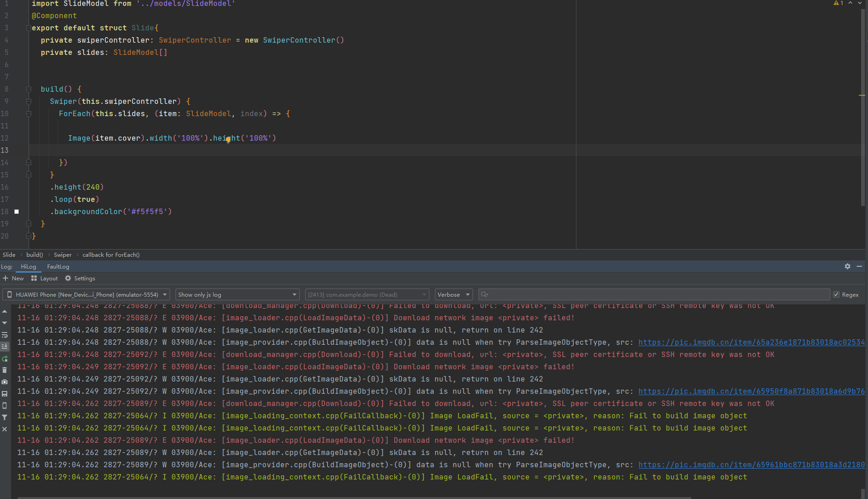
Task: Open the filter funnel icon in log sidebar
Action: [x=5, y=417]
